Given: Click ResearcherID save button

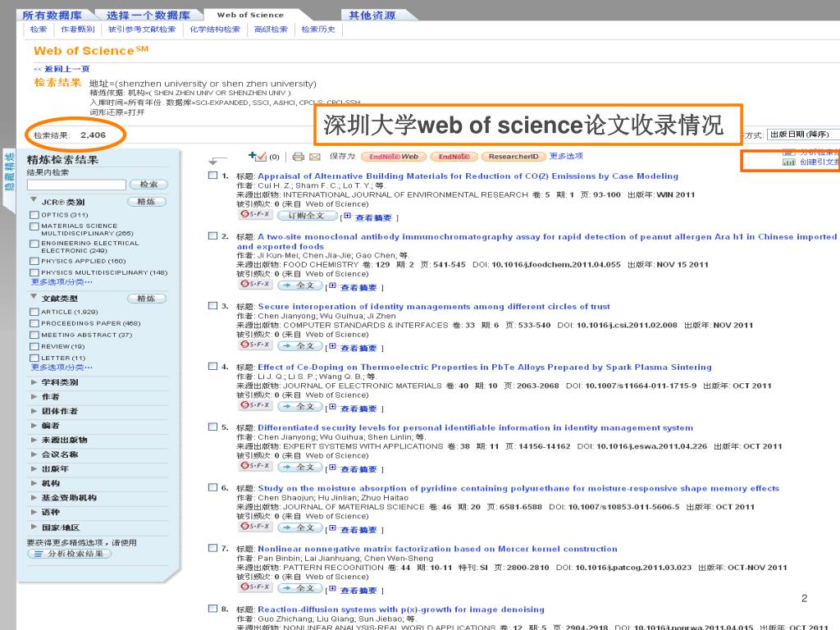Looking at the screenshot, I should (514, 157).
